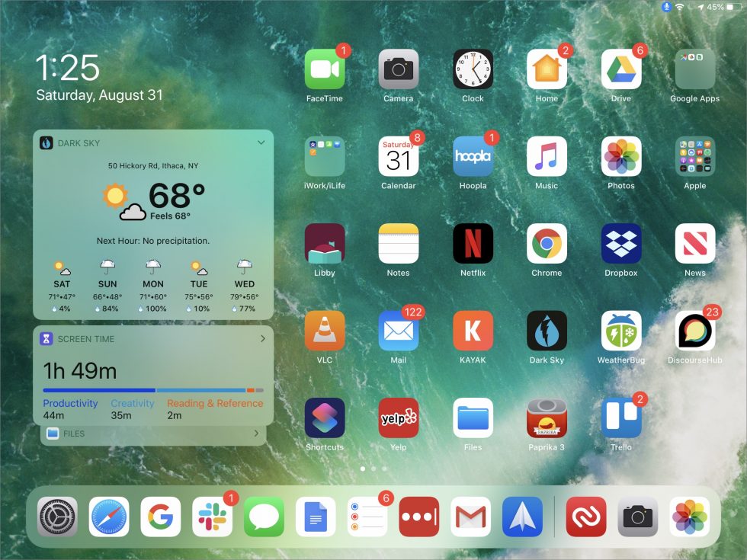Open Google Docs in the dock
Image resolution: width=747 pixels, height=560 pixels.
click(316, 517)
